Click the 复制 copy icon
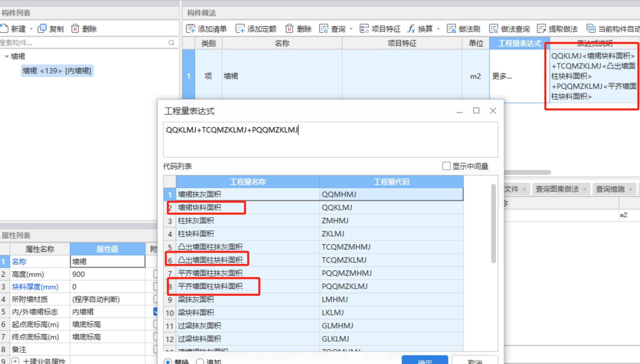The image size is (640, 364). [x=42, y=29]
